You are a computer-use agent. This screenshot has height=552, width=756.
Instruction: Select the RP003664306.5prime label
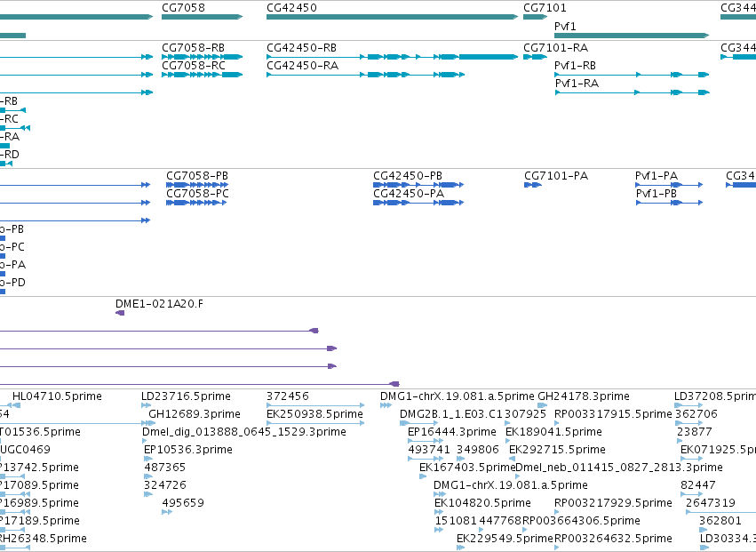pos(582,521)
